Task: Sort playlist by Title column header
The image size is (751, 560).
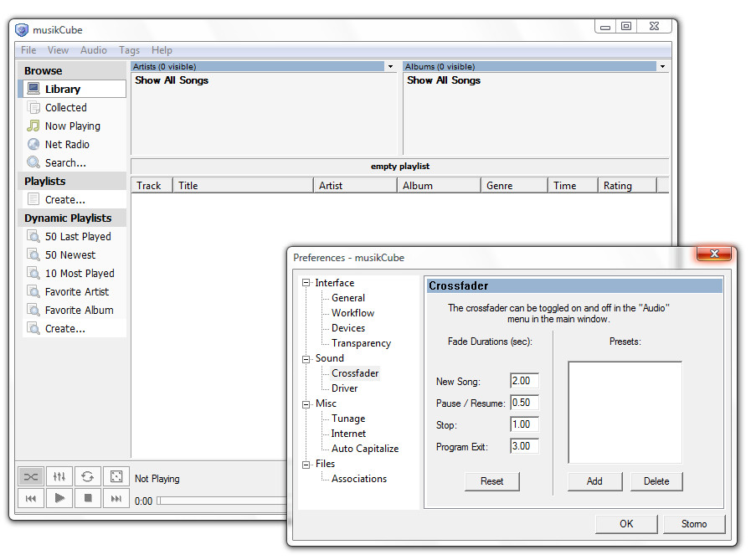Action: pos(243,185)
